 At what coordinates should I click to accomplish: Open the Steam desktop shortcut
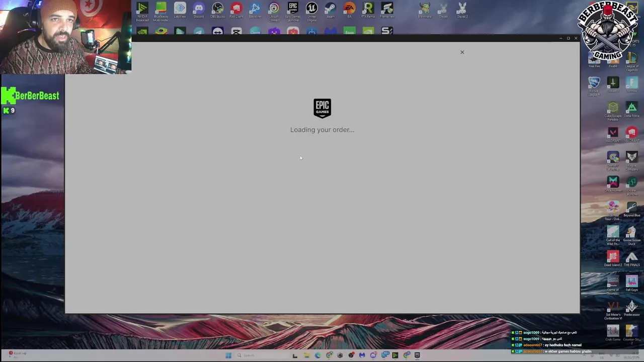coord(331,10)
